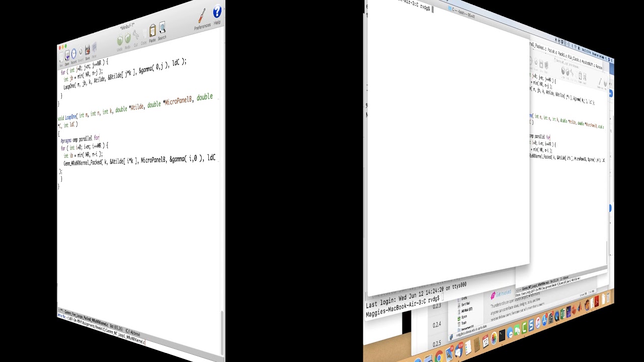Open iTunes icon in the Dock
Screen dimensions: 644x362
click(x=538, y=323)
